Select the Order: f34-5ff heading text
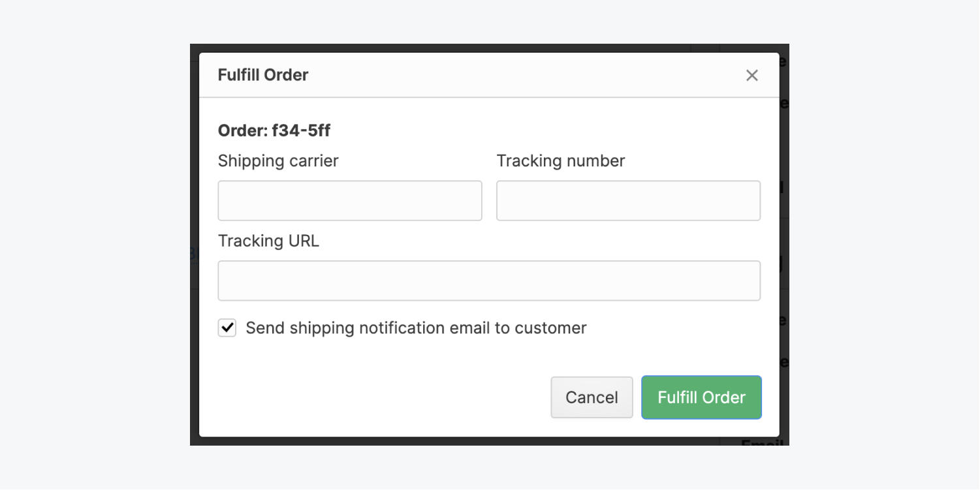The height and width of the screenshot is (490, 980). [274, 130]
